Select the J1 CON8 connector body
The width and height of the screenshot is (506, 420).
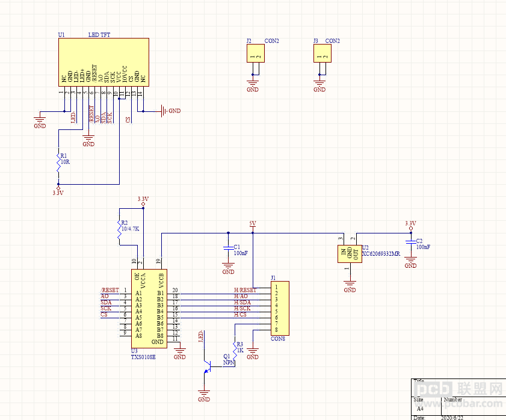[x=280, y=308]
